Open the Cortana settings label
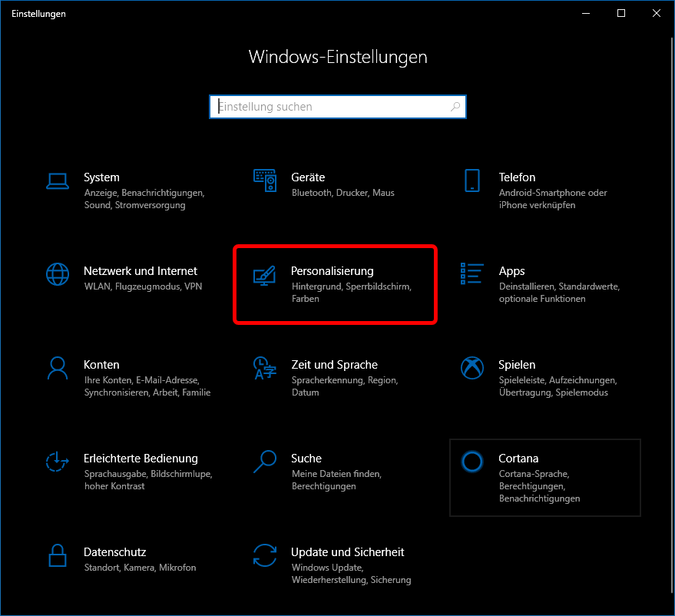This screenshot has height=616, width=675. pyautogui.click(x=518, y=459)
